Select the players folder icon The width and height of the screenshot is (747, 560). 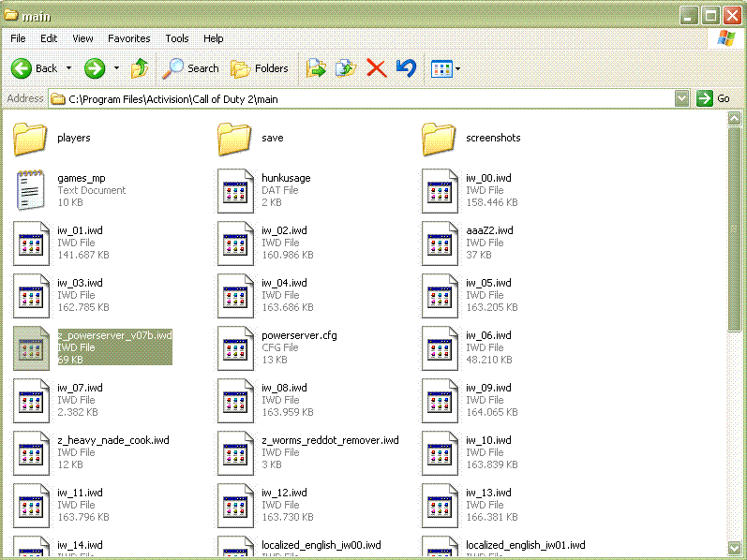tap(31, 139)
